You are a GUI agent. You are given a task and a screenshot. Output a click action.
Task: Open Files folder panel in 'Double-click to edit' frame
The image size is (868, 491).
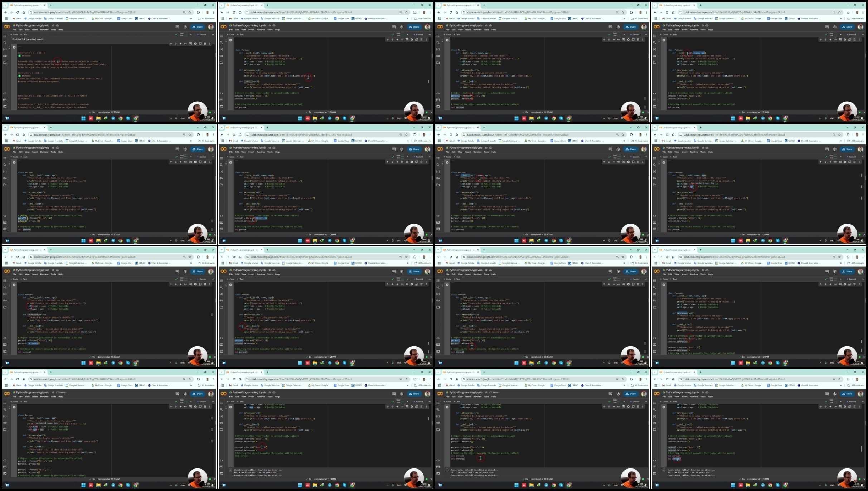click(x=5, y=63)
